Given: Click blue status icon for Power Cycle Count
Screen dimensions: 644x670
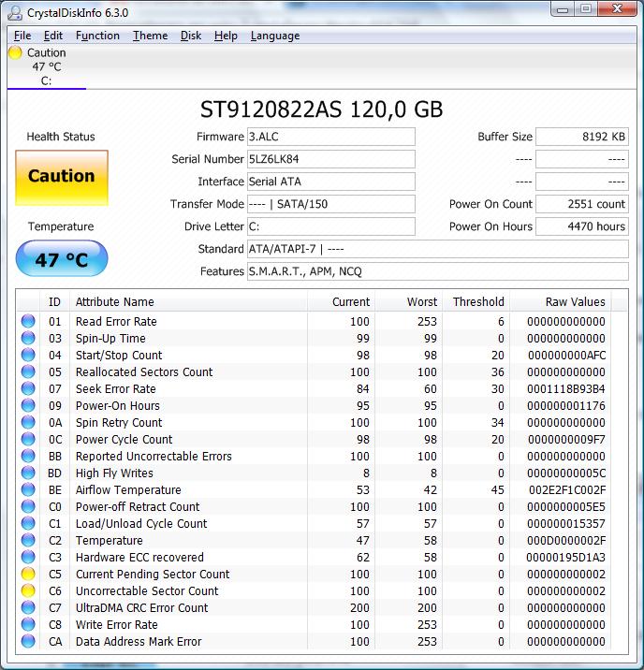Looking at the screenshot, I should click(x=28, y=439).
